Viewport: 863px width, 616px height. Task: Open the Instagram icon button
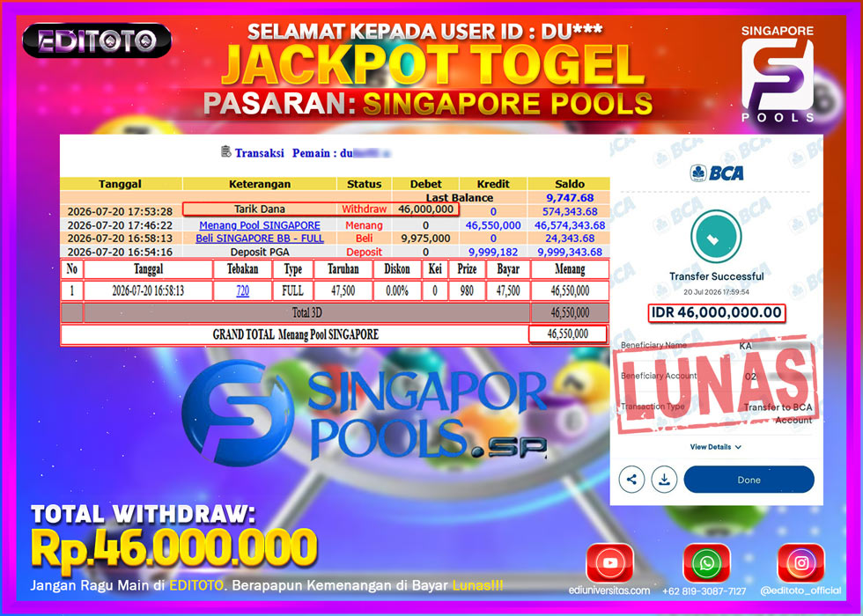800,562
